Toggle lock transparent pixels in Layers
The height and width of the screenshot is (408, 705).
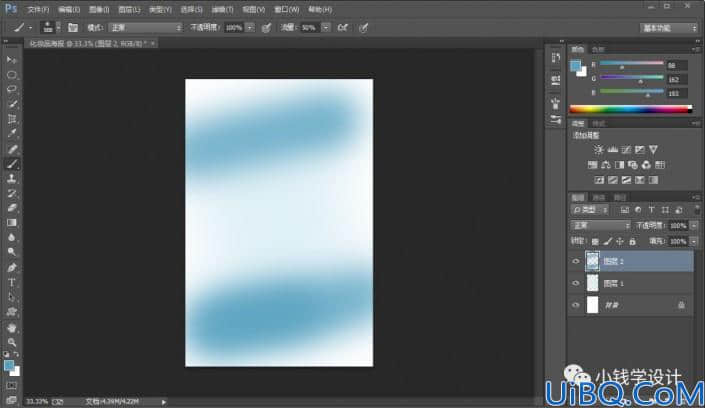pos(595,242)
